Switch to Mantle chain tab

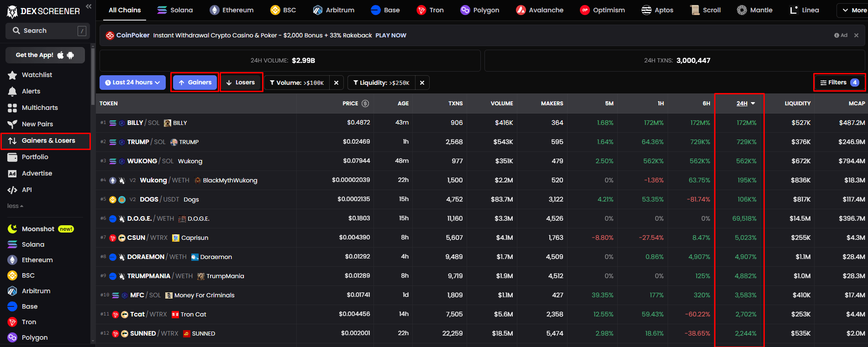(x=755, y=10)
